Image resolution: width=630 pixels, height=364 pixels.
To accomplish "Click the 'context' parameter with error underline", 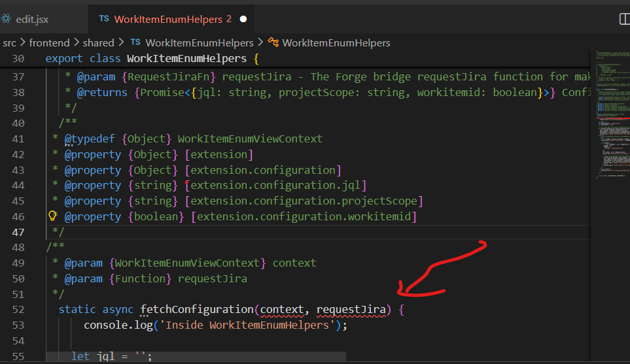I will click(x=282, y=309).
